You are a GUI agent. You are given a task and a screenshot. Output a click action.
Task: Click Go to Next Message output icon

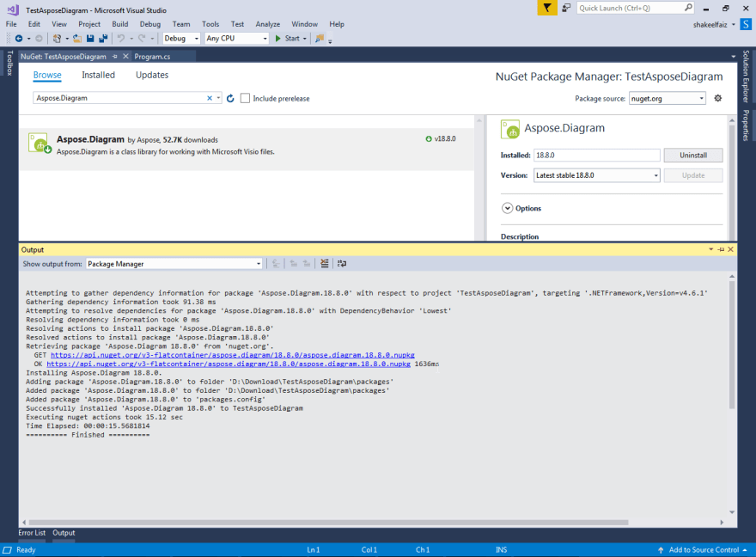pyautogui.click(x=307, y=263)
